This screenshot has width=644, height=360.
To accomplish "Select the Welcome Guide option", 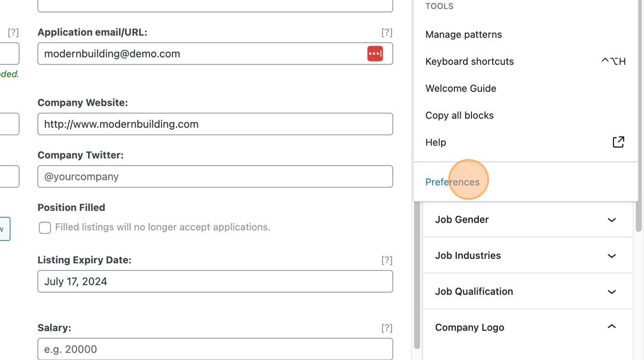I will click(x=461, y=89).
